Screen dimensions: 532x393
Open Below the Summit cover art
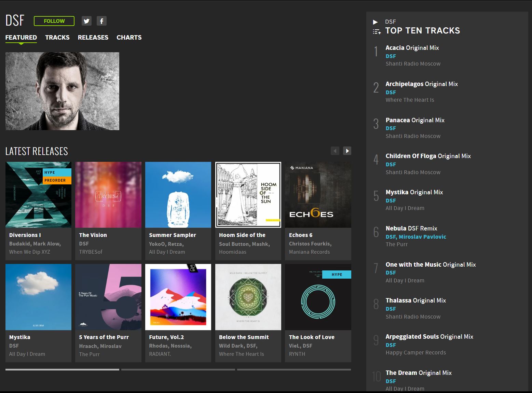[248, 297]
